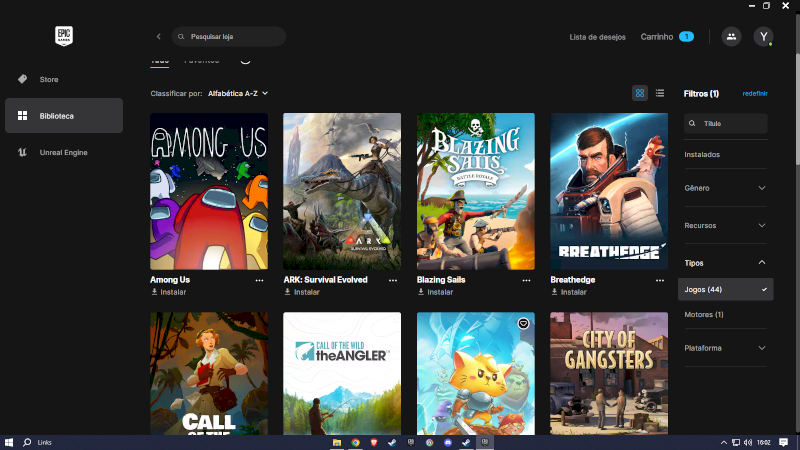Switch to grid view
The image size is (800, 450).
(x=640, y=93)
